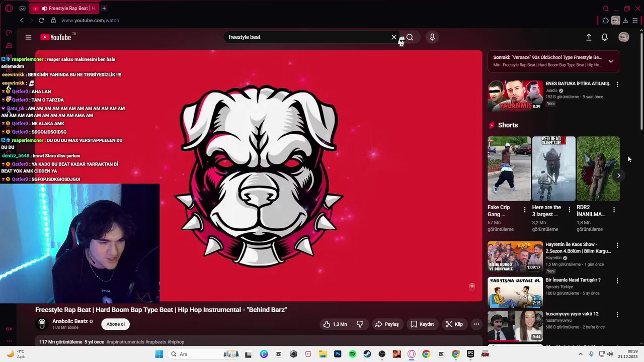
Task: Open husamvyuyu yayın vakti 12 thumbnail
Action: pyautogui.click(x=515, y=326)
